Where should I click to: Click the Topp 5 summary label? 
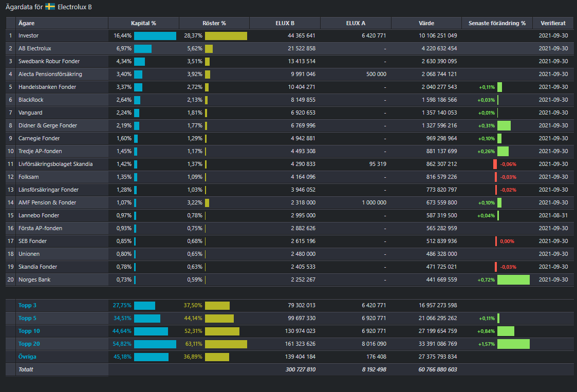pyautogui.click(x=27, y=319)
